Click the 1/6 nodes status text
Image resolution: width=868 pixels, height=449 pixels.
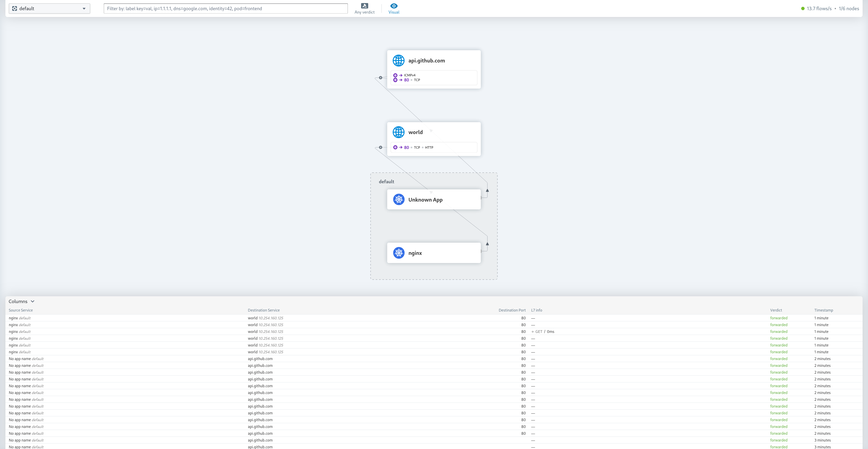click(849, 8)
